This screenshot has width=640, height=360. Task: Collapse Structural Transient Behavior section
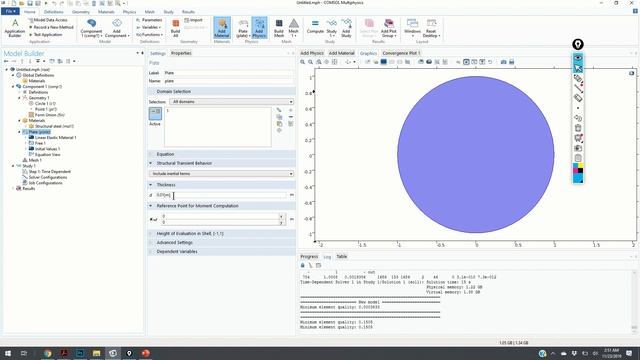click(151, 163)
